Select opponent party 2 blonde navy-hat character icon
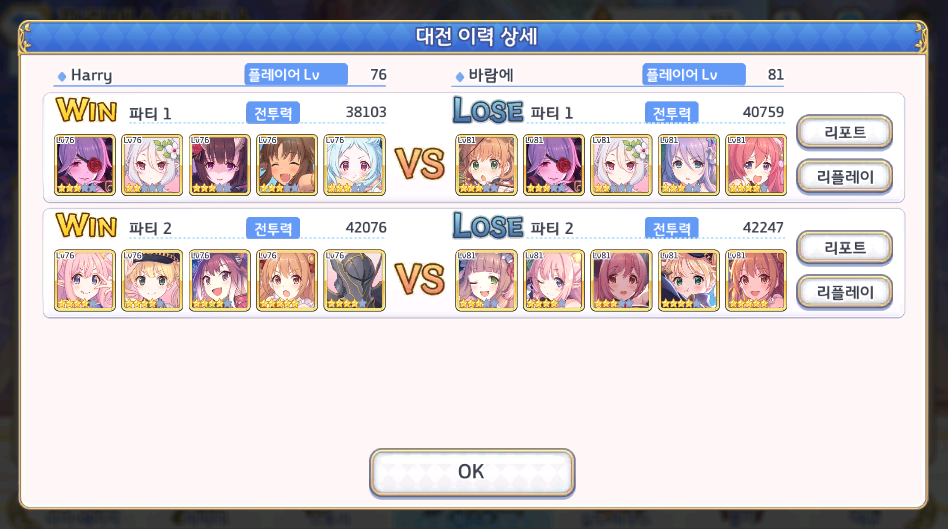The image size is (948, 529). point(689,281)
